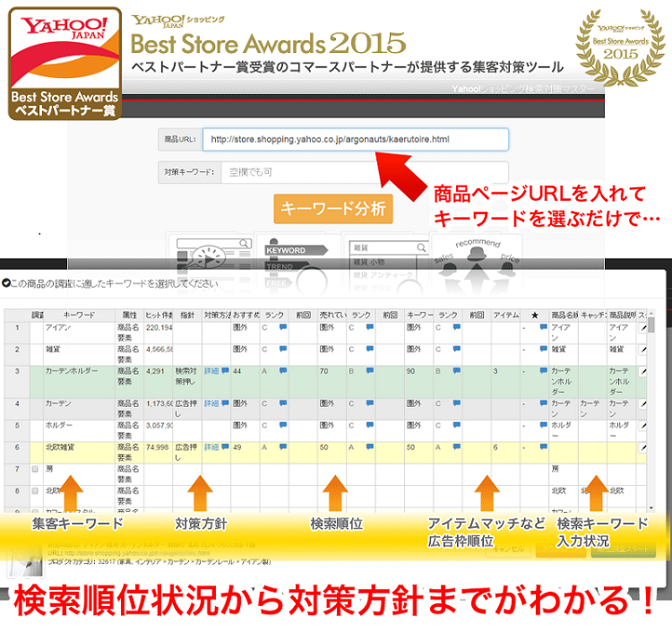Open recommended-rank comment icon in アイアン row
Screen dimensions: 672x632
[283, 327]
